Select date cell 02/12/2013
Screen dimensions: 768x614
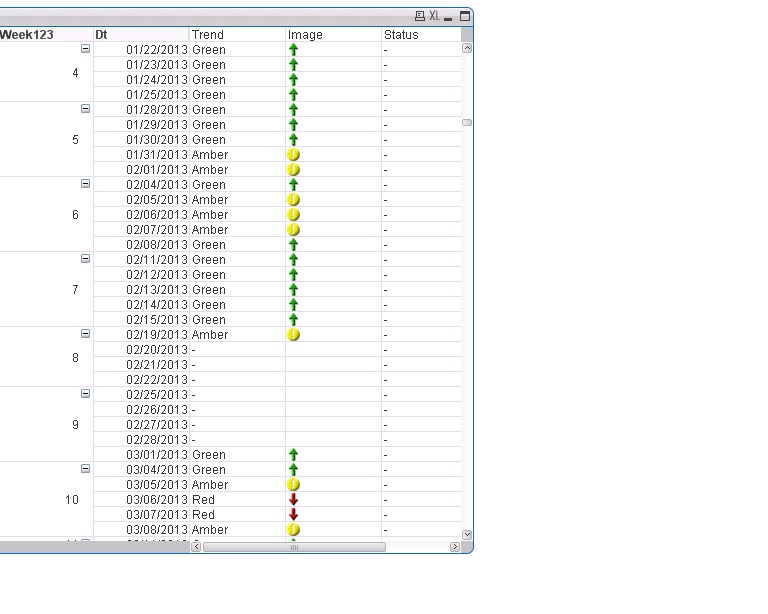[141, 275]
